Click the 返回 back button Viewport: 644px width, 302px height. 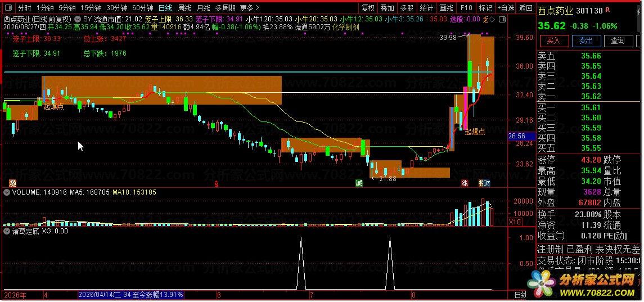pyautogui.click(x=526, y=8)
